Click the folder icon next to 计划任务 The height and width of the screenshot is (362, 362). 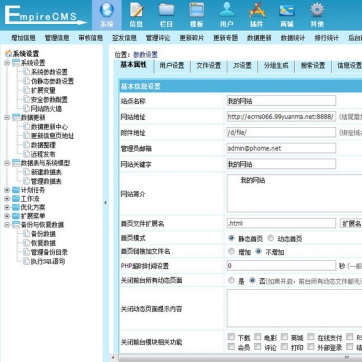16,190
